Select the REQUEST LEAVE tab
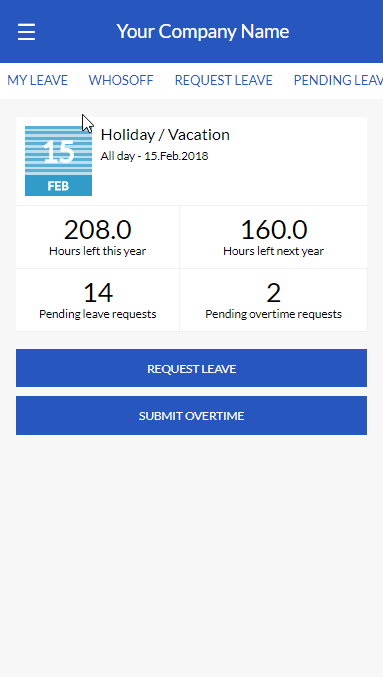This screenshot has height=677, width=383. (x=223, y=80)
